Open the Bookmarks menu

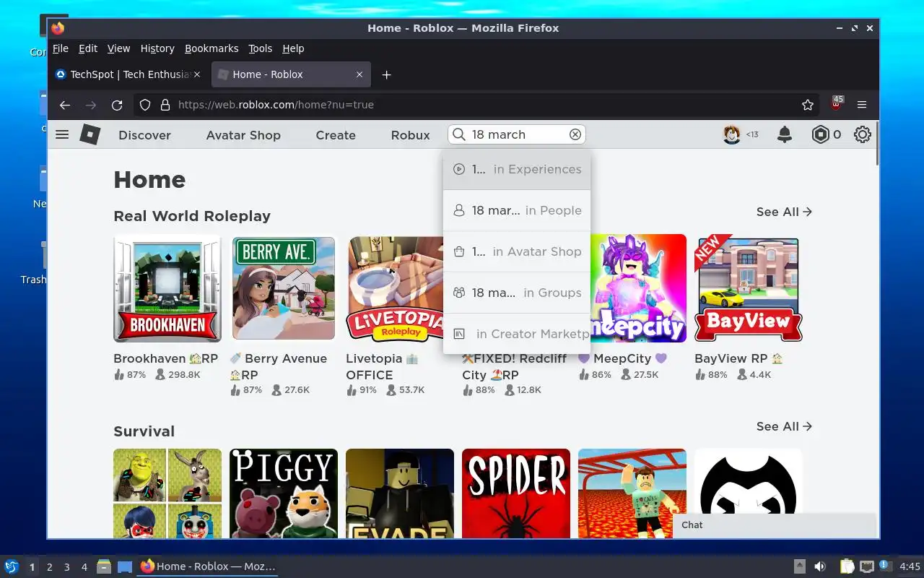tap(212, 48)
